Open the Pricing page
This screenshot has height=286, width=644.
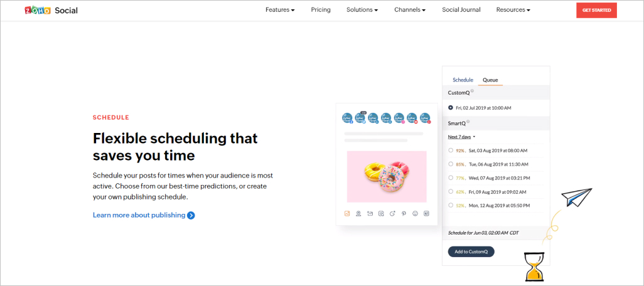321,10
